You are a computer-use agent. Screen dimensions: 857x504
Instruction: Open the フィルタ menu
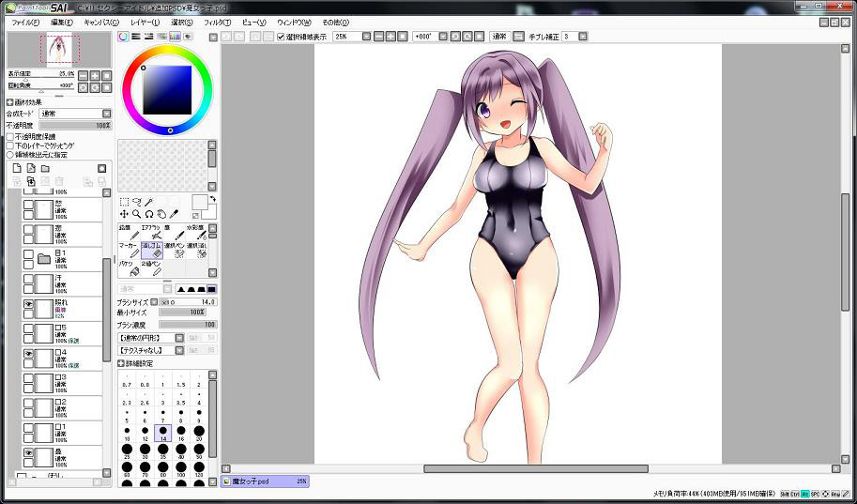coord(217,21)
